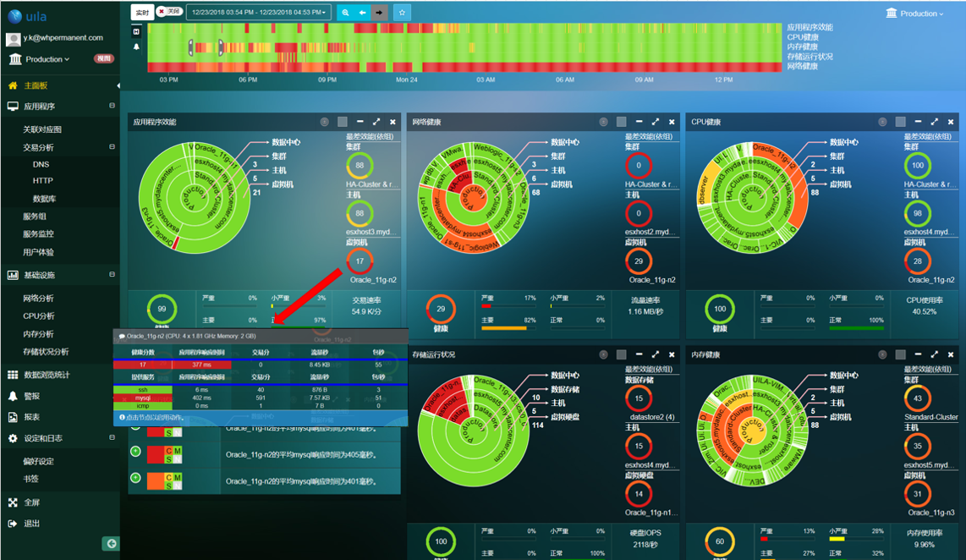Viewport: 966px width, 560px height.
Task: Click the 实时 real-time button
Action: (142, 13)
